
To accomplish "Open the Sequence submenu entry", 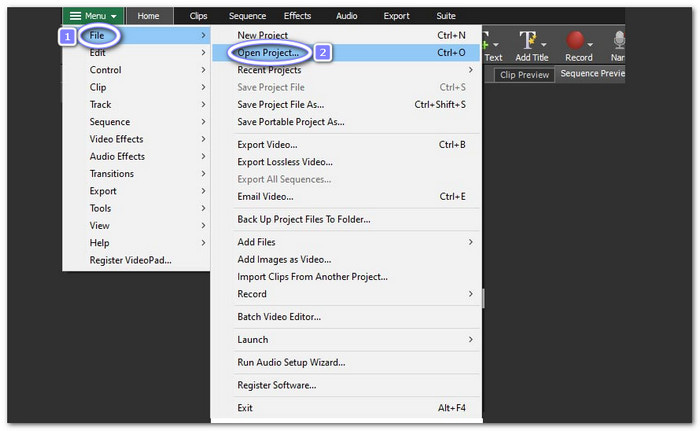I will click(x=136, y=122).
